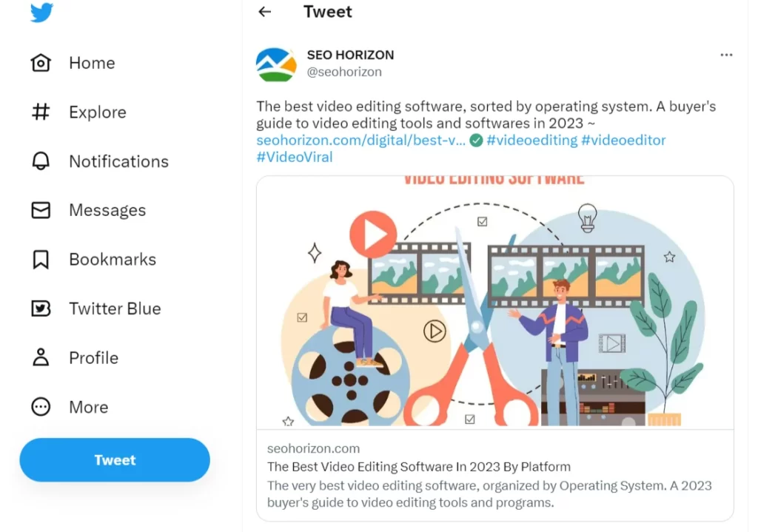The width and height of the screenshot is (758, 532).
Task: Compose a new Tweet
Action: coord(114,459)
